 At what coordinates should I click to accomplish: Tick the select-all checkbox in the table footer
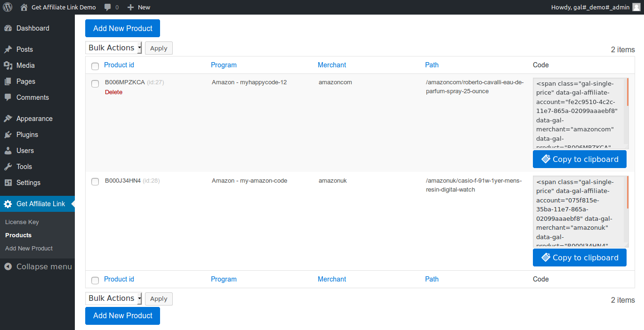coord(95,280)
